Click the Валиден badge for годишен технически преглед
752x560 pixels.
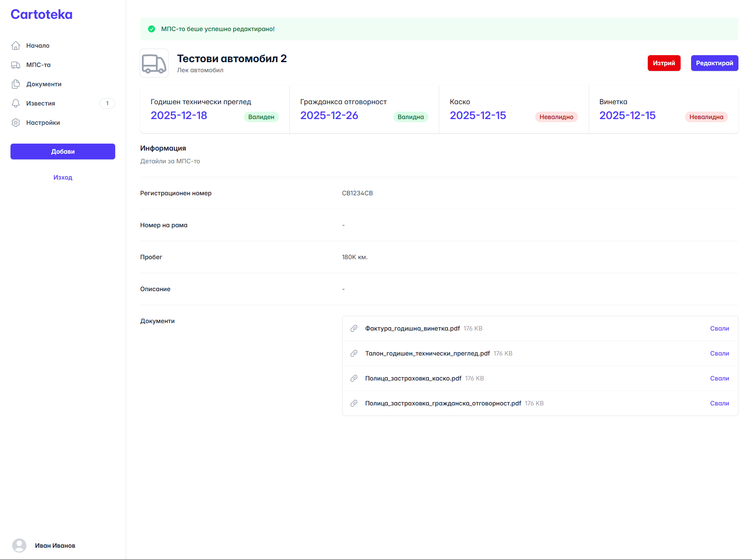(x=261, y=117)
